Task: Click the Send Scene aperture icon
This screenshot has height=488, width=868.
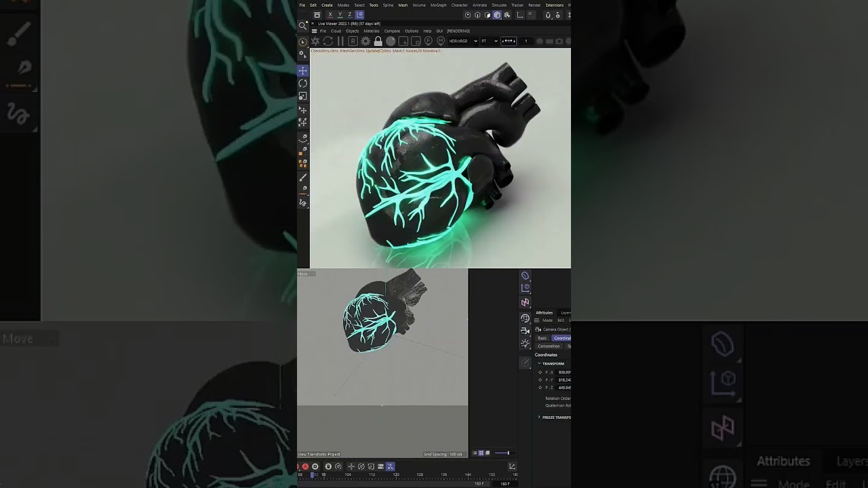Action: coord(315,41)
